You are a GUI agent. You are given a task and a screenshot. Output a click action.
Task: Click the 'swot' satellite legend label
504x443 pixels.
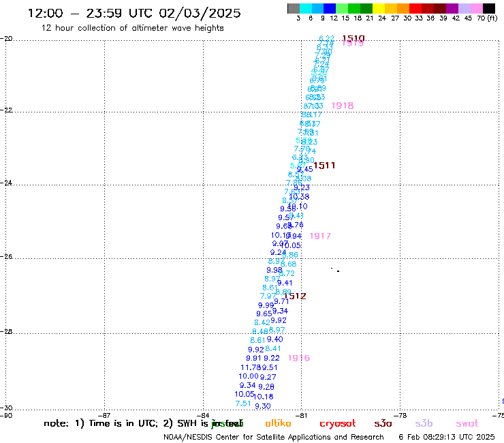(467, 423)
